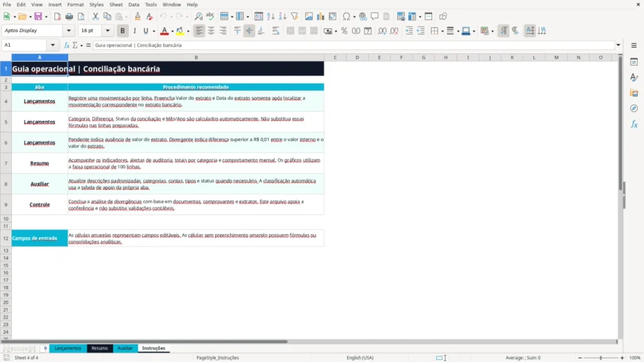The image size is (644, 362).
Task: Toggle Italic formatting
Action: pos(135,31)
